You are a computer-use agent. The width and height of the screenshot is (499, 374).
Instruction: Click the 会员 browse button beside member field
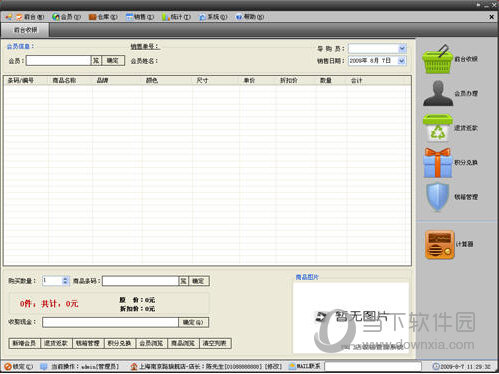pyautogui.click(x=96, y=61)
